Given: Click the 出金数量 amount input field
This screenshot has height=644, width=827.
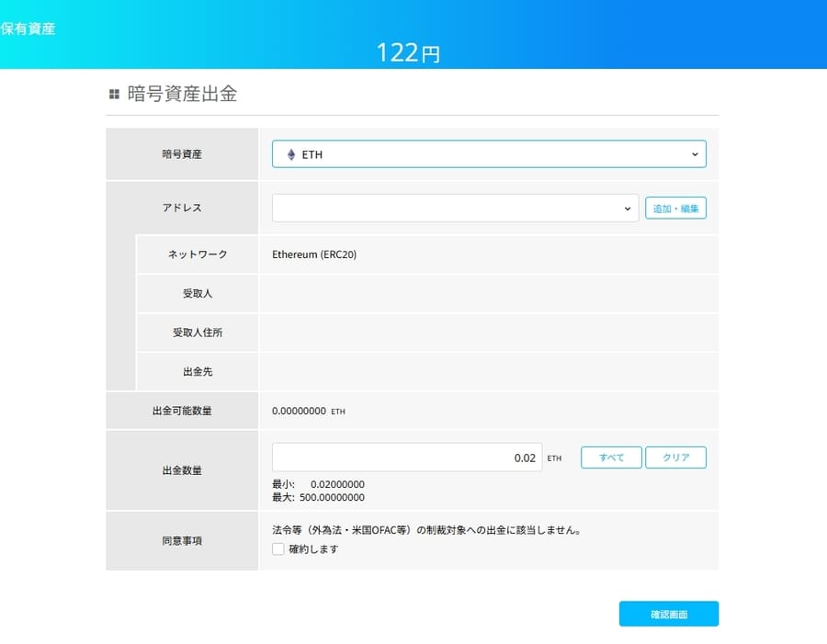Looking at the screenshot, I should (x=407, y=458).
